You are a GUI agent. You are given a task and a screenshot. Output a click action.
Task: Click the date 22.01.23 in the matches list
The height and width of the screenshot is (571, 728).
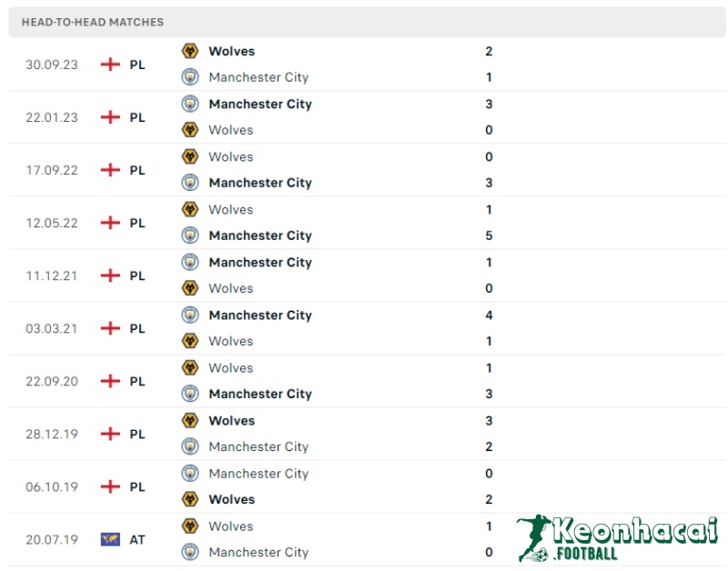coord(51,116)
